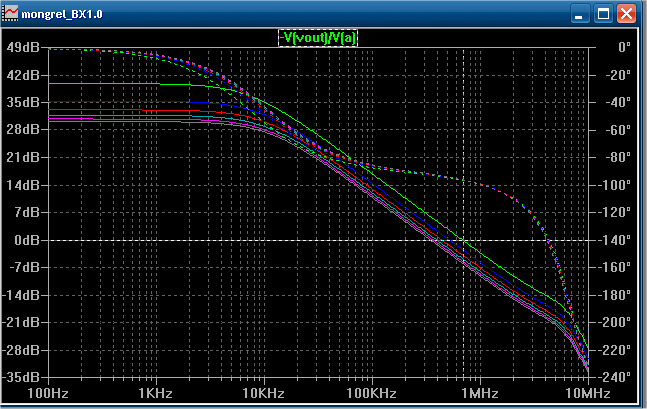Click the -80° phase axis label
Image resolution: width=647 pixels, height=409 pixels.
(619, 157)
